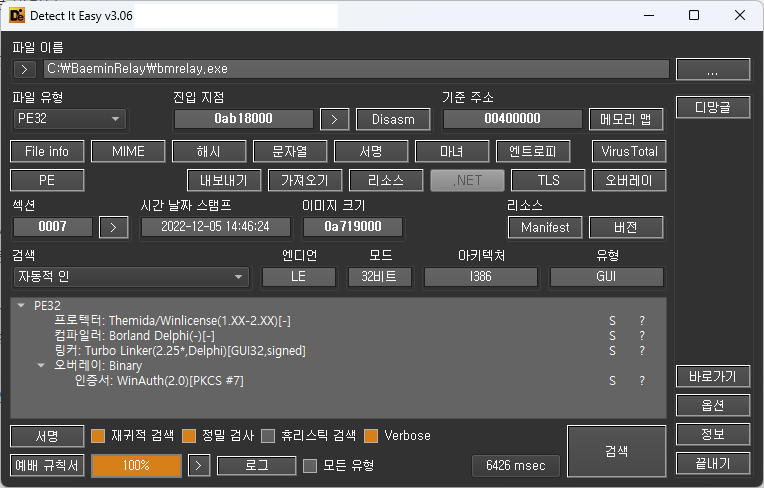764x488 pixels.
Task: Open sections list via arrow beside 0007
Action: coord(114,227)
